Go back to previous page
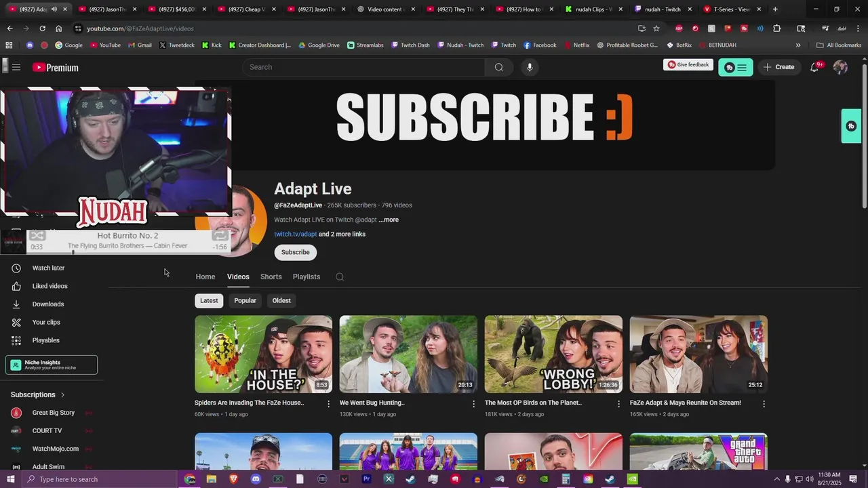 [9, 28]
